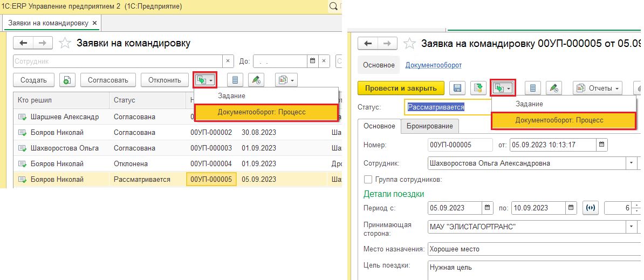
Task: Click the calendar icon in 'Период с' field
Action: pos(488,208)
